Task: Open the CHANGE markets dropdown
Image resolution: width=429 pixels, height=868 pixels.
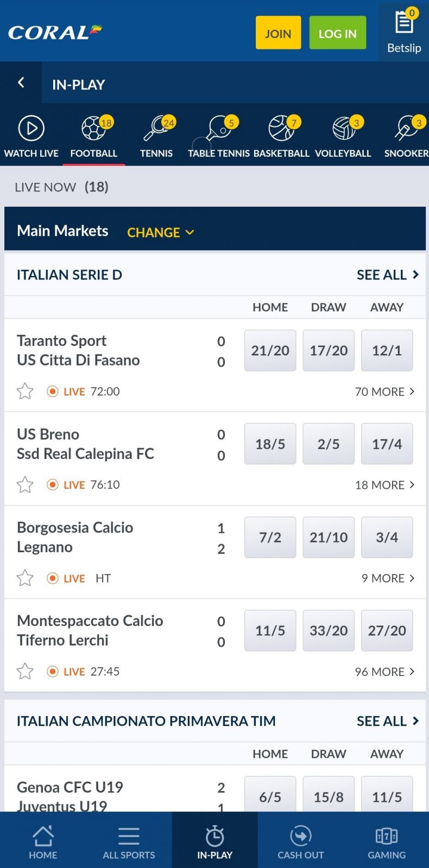Action: coord(160,232)
